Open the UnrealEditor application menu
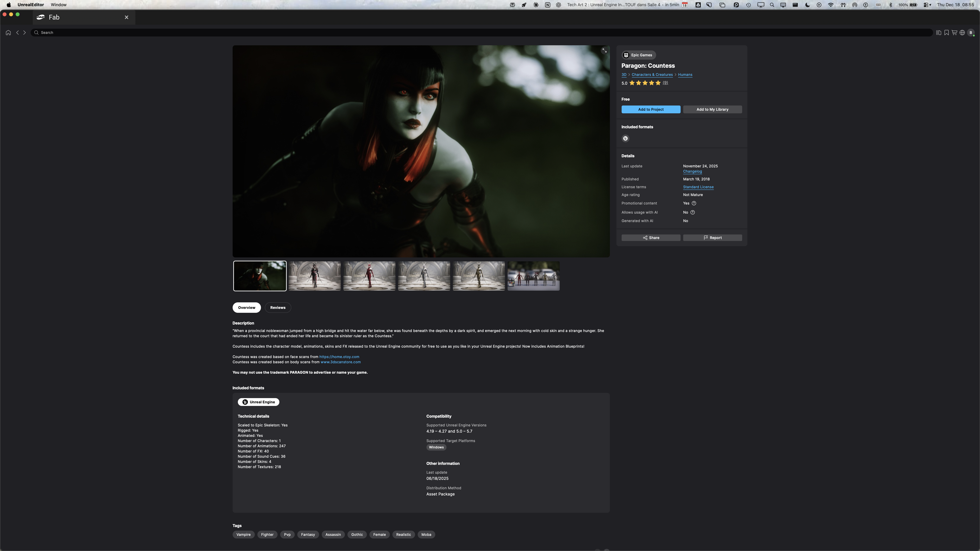The width and height of the screenshot is (980, 551). click(x=30, y=5)
